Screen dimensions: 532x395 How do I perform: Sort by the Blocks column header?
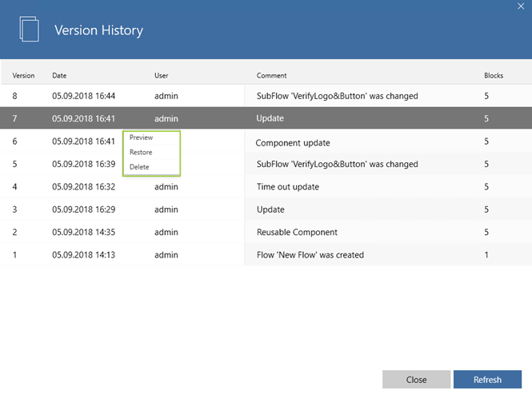(494, 76)
